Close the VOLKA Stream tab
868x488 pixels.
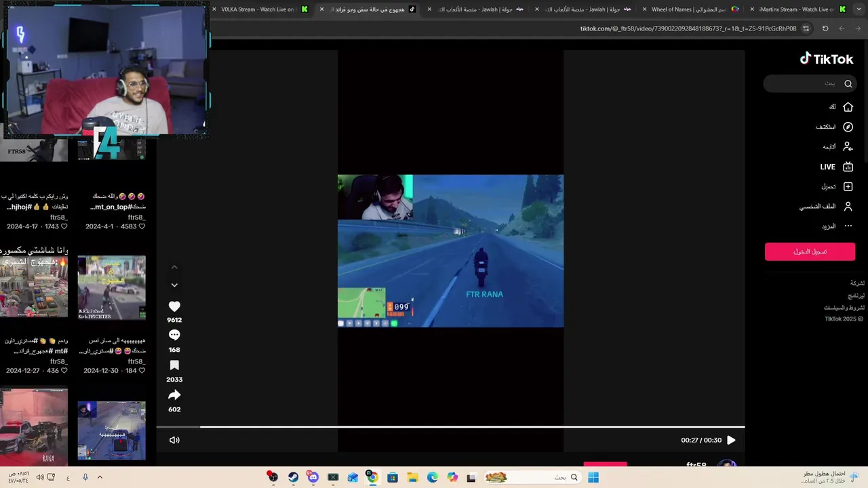pyautogui.click(x=214, y=9)
